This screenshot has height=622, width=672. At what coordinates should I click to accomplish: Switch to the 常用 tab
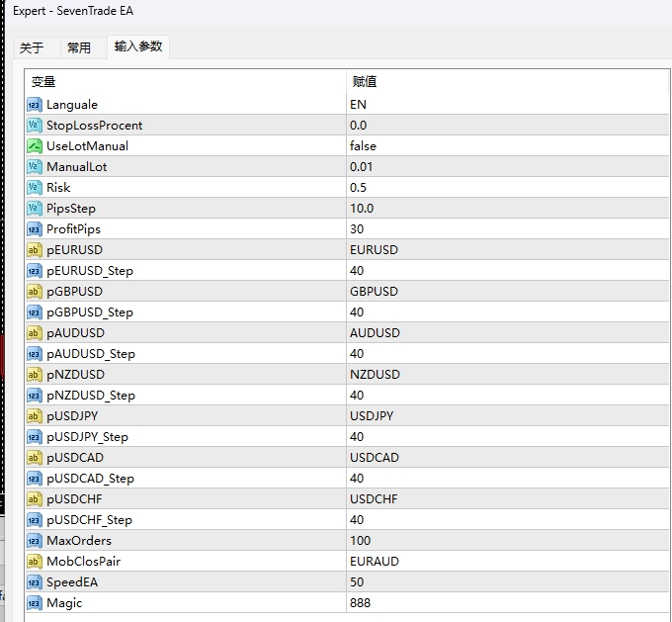[79, 47]
